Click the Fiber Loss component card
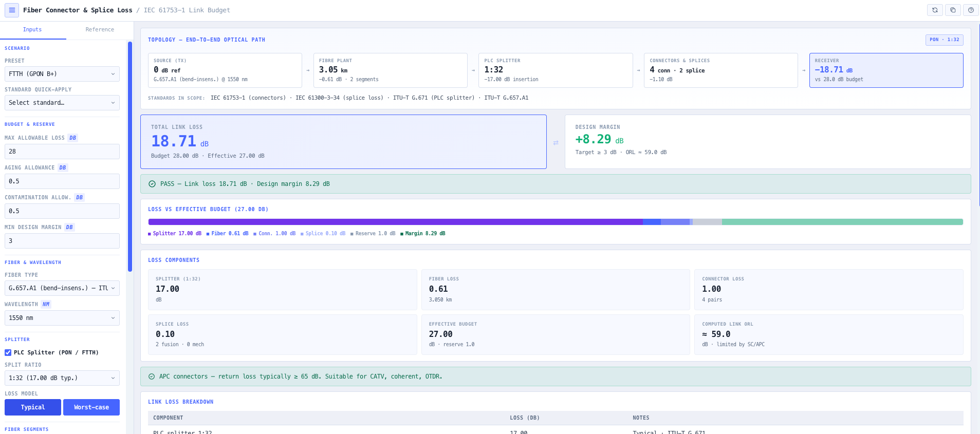 (556, 290)
